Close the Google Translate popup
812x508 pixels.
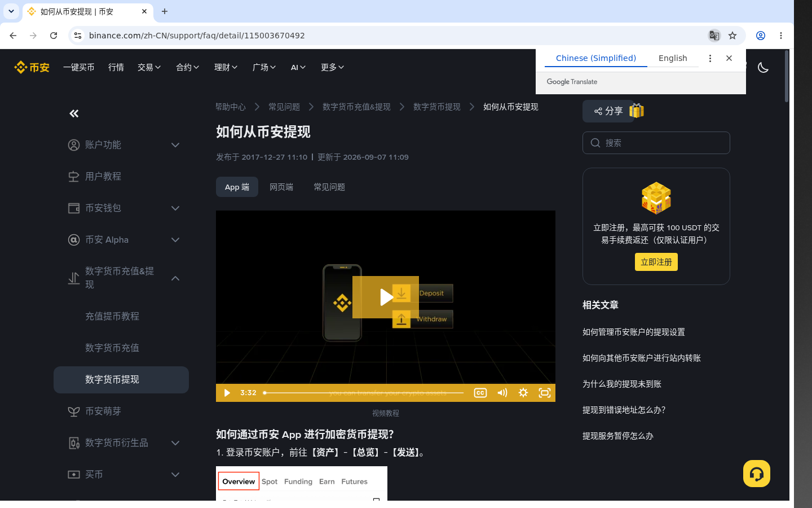coord(729,58)
